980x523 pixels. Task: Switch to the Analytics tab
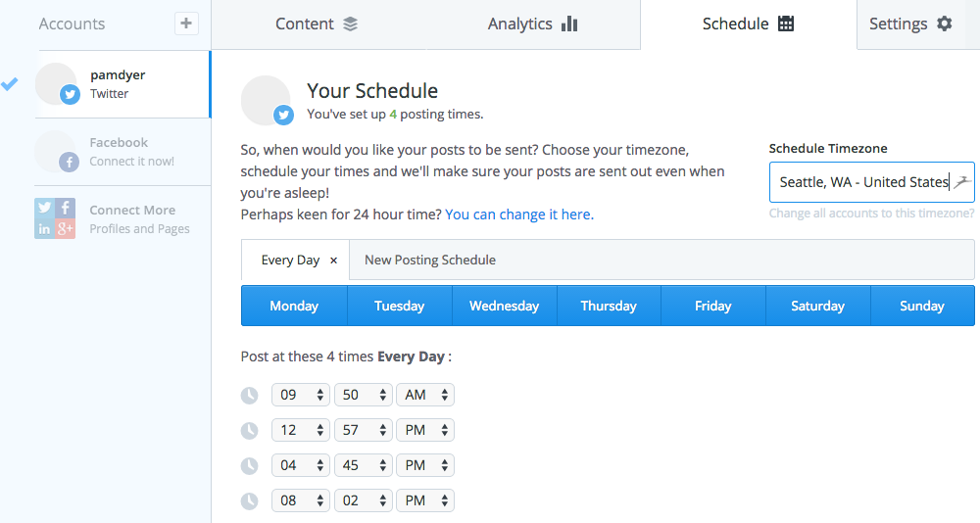[x=532, y=24]
